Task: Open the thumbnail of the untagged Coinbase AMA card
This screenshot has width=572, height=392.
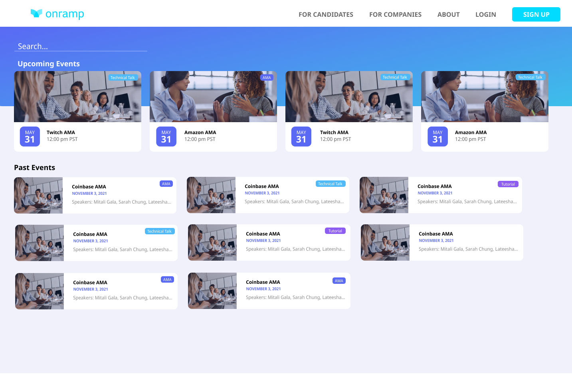Action: (385, 242)
